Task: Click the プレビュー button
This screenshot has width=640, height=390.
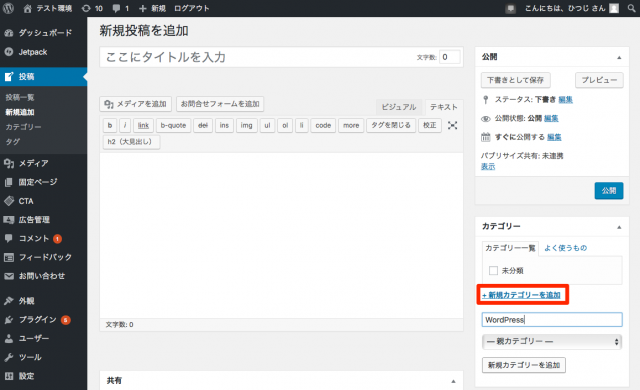Action: pyautogui.click(x=599, y=80)
